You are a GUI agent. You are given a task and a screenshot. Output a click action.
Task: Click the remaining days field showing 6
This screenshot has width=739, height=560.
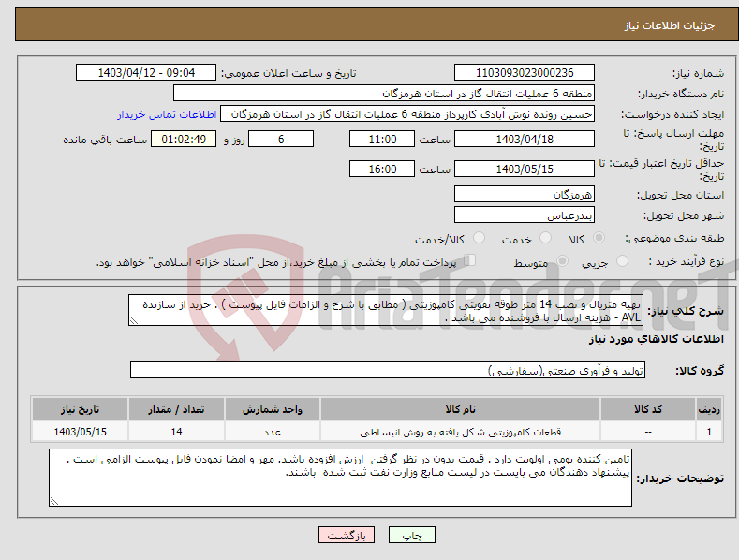(x=281, y=139)
